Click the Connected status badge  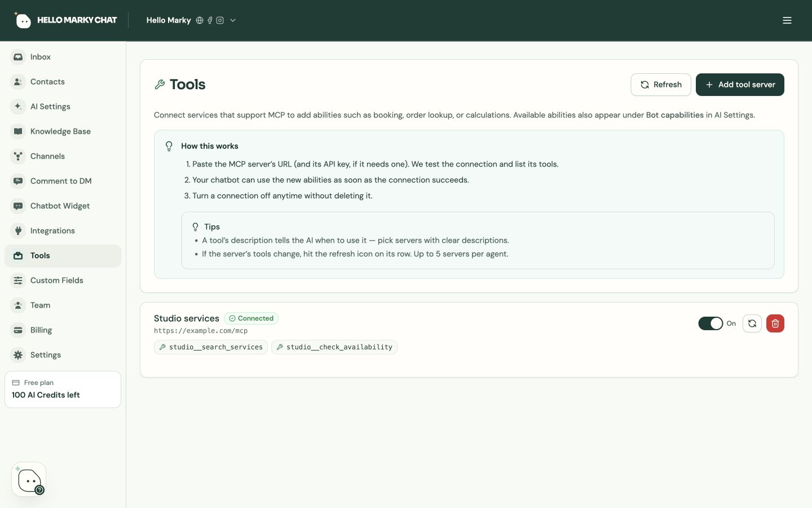pyautogui.click(x=251, y=318)
